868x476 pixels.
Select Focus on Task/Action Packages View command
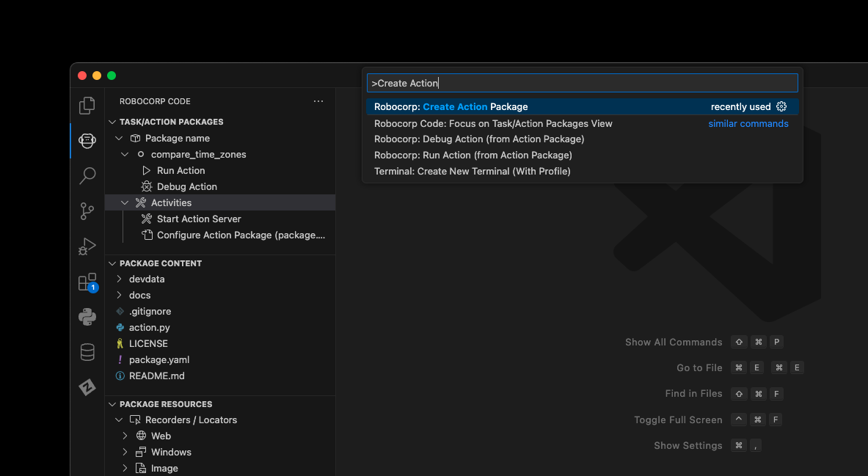583,123
